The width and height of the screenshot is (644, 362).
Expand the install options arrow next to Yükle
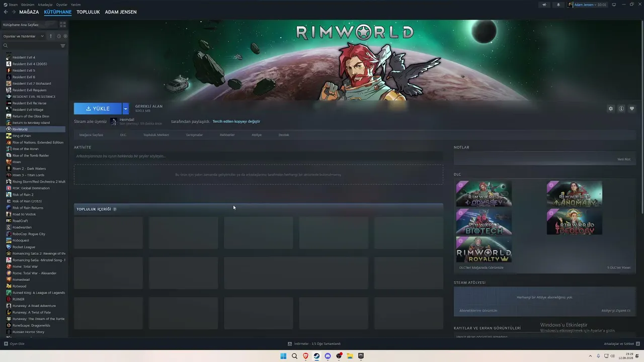click(126, 109)
